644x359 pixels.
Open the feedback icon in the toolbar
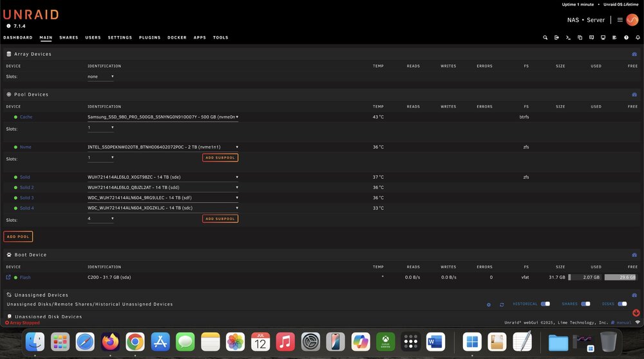tap(591, 37)
